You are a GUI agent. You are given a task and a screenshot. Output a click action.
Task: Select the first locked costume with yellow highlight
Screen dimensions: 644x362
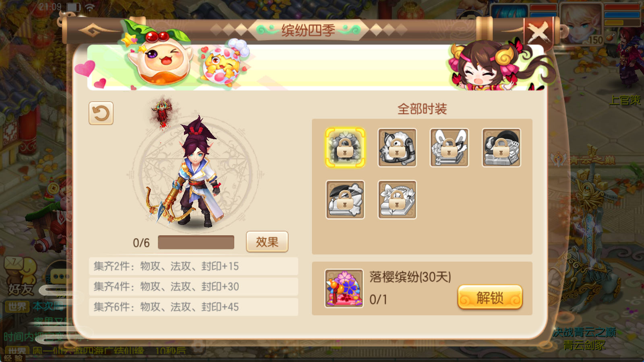click(x=345, y=148)
